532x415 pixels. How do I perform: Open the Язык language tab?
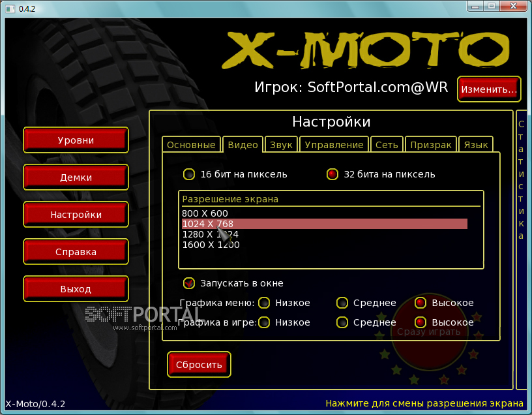pos(476,145)
